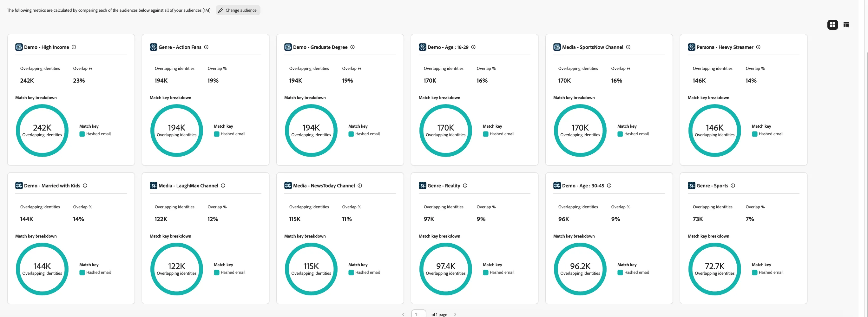Viewport: 868px width, 317px height.
Task: Click the 7% overlap value for Genre - Sports
Action: 750,219
